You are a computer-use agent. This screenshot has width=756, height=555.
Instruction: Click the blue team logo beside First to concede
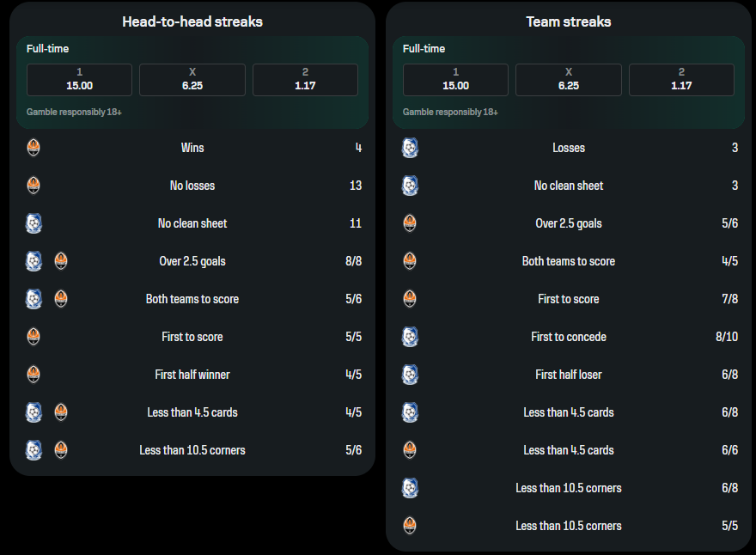pos(410,337)
